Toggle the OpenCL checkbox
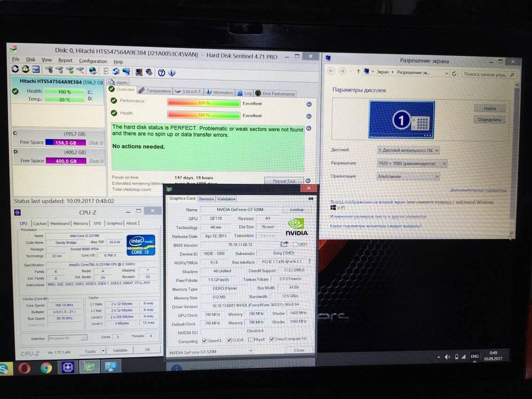This screenshot has height=399, width=532. pyautogui.click(x=204, y=340)
